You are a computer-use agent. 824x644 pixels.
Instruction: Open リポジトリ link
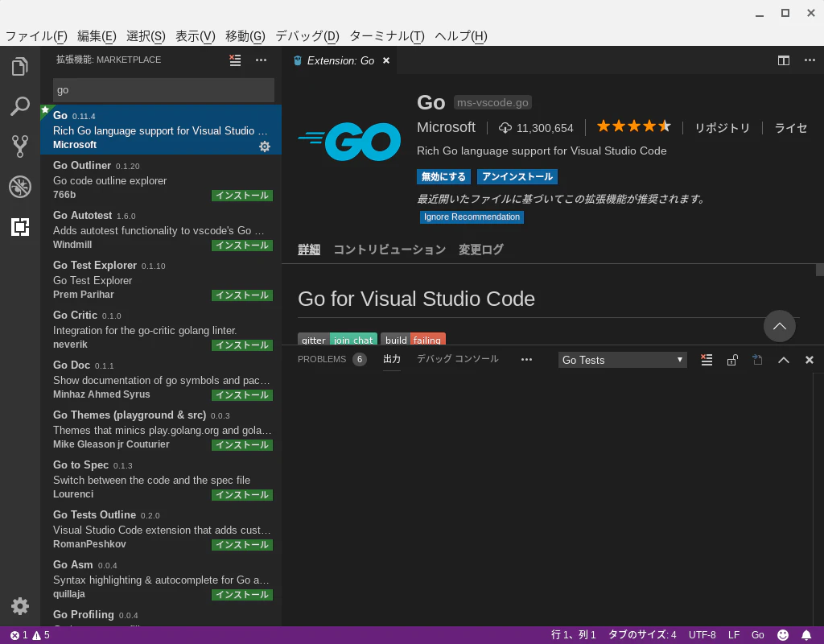pyautogui.click(x=722, y=128)
